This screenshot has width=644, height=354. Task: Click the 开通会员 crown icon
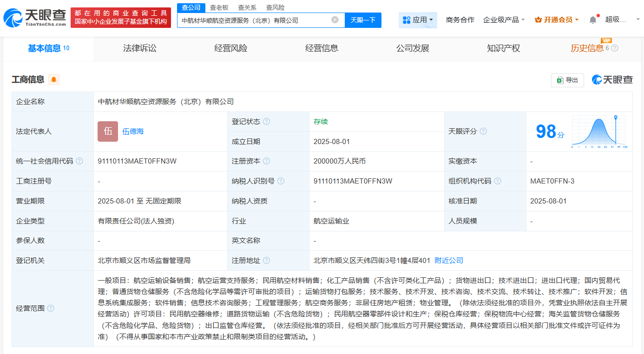click(538, 20)
